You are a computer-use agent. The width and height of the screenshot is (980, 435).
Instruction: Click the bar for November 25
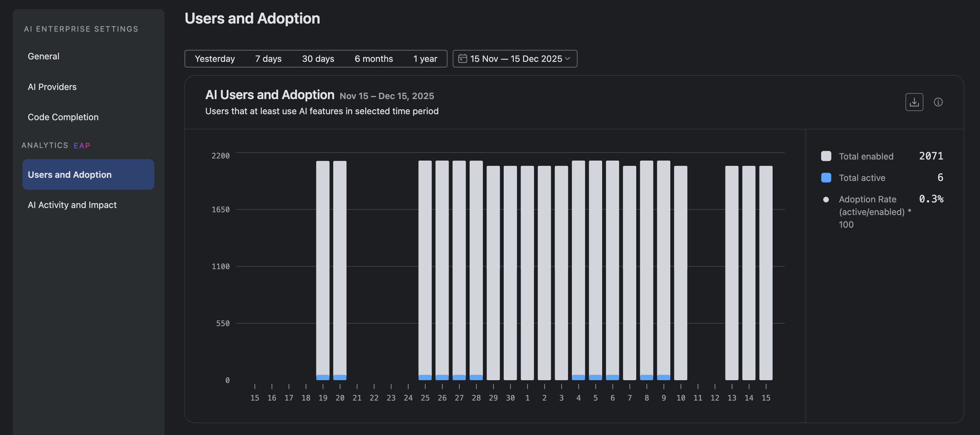click(x=425, y=270)
